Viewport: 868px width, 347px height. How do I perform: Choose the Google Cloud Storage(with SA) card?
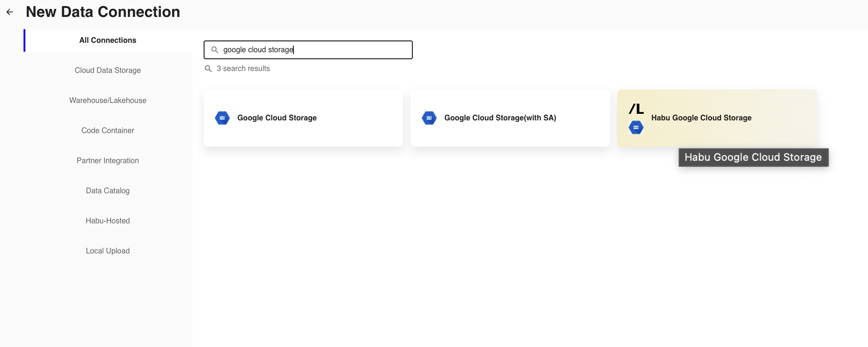pyautogui.click(x=510, y=118)
